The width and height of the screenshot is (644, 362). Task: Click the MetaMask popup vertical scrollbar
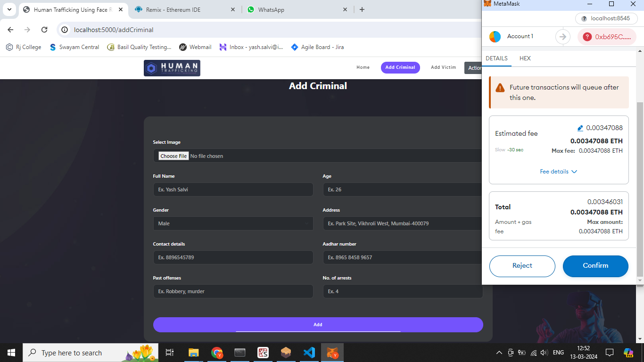pyautogui.click(x=640, y=189)
